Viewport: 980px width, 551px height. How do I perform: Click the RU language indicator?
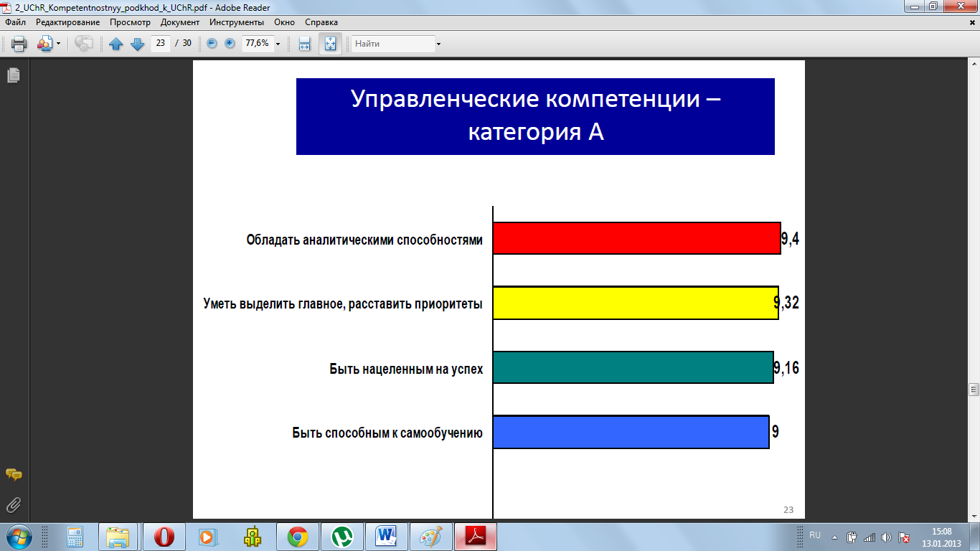point(815,535)
